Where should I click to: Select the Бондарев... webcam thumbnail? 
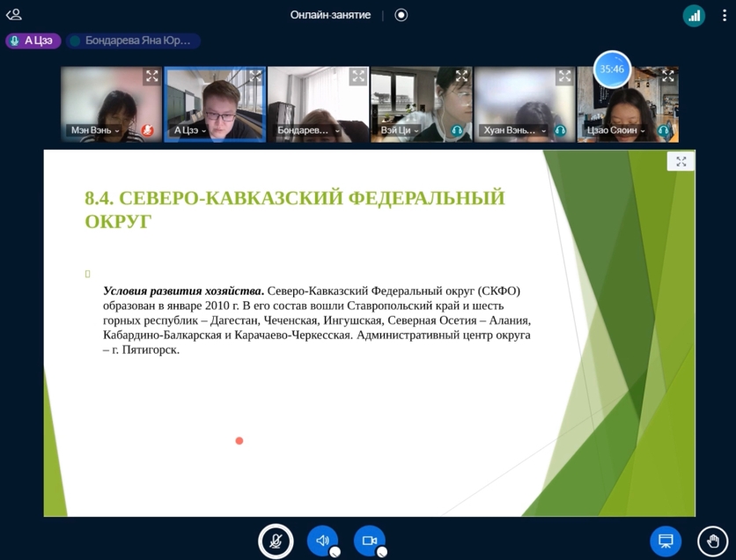pyautogui.click(x=318, y=104)
